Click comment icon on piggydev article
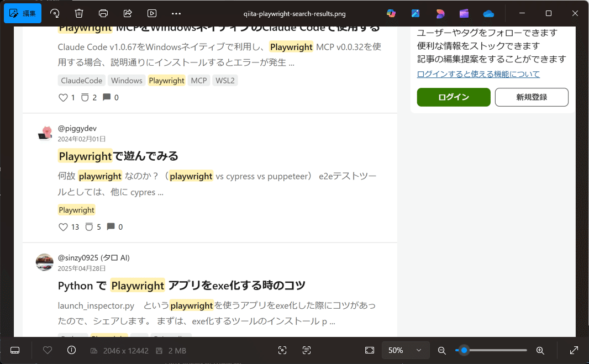 pyautogui.click(x=111, y=226)
